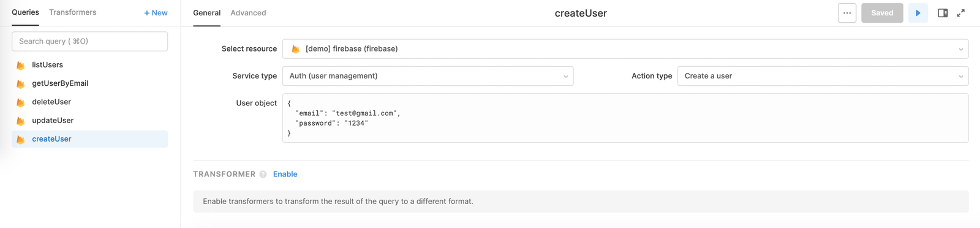Click the + New query button
The image size is (980, 228).
[156, 13]
